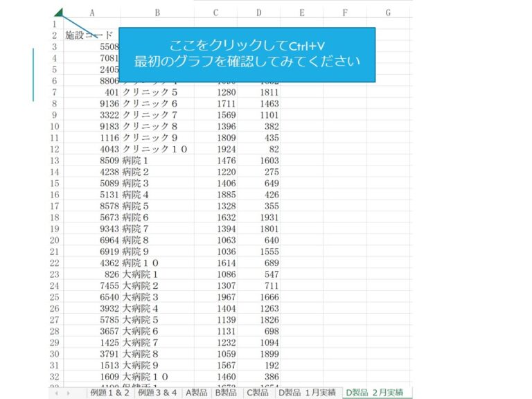Image resolution: width=532 pixels, height=399 pixels.
Task: Select row 23 header
Action: [55, 274]
